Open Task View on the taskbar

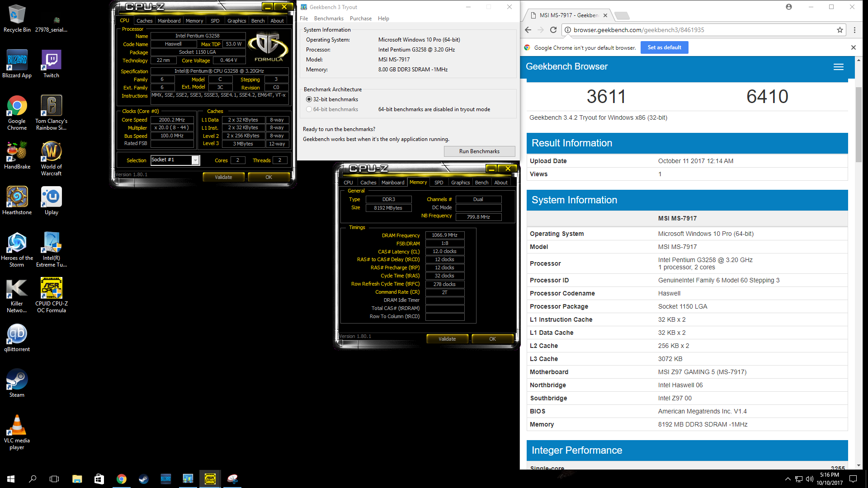pos(54,479)
